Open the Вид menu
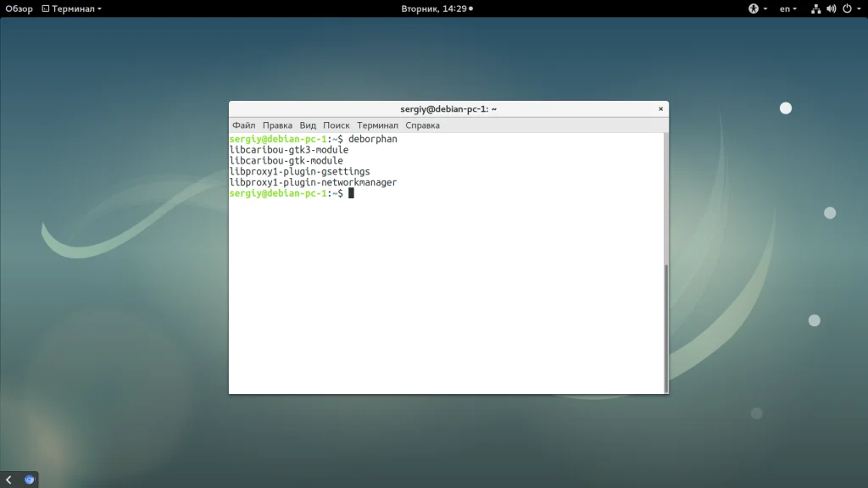Image resolution: width=868 pixels, height=488 pixels. click(x=308, y=125)
